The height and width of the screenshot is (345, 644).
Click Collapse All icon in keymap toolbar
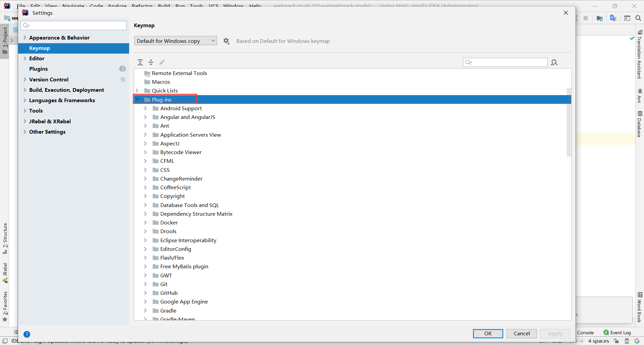[151, 62]
